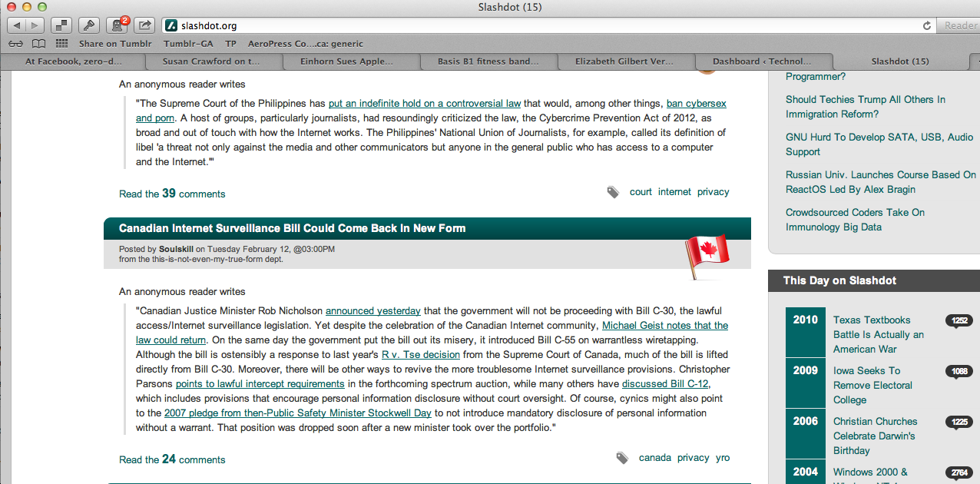980x484 pixels.
Task: Open the Canadian Internet Surveillance Bill headline
Action: click(x=292, y=228)
